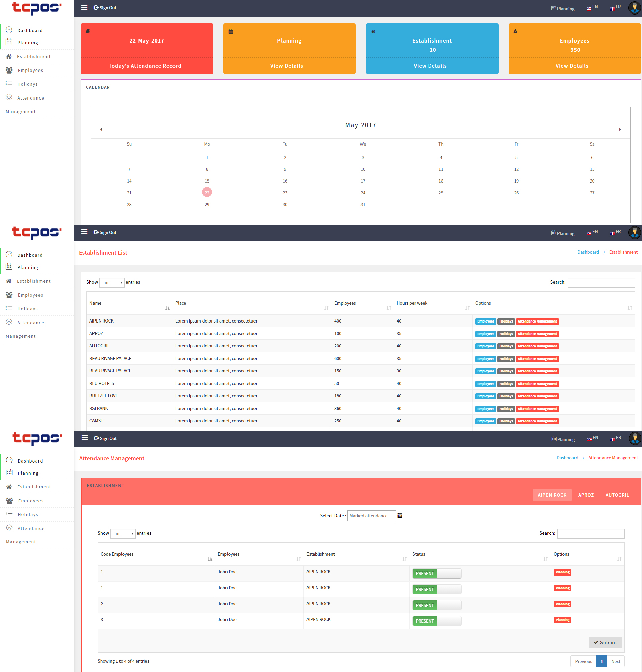Open the Marked attendance date selector
The height and width of the screenshot is (672, 642).
(x=371, y=516)
